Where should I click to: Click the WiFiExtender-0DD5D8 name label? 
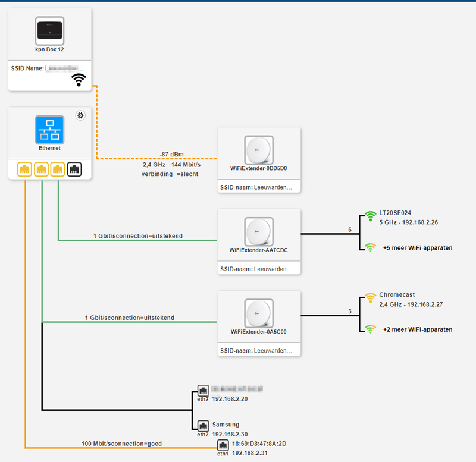[x=259, y=168]
